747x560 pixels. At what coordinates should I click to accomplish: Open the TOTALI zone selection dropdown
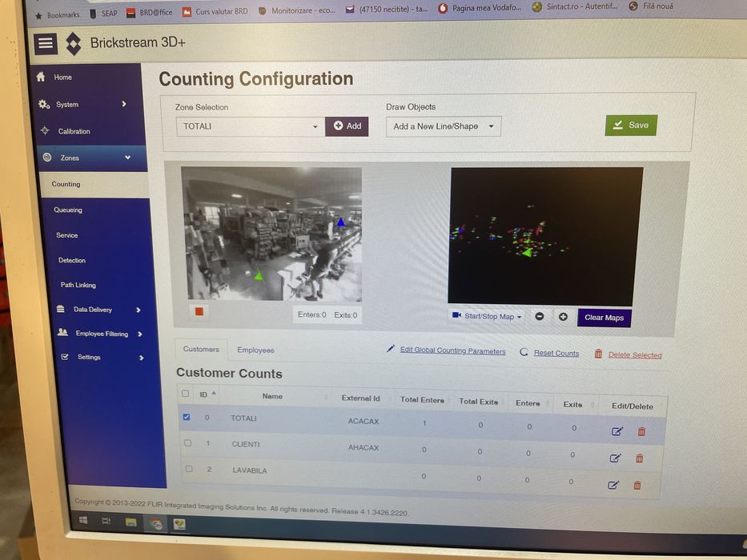251,126
